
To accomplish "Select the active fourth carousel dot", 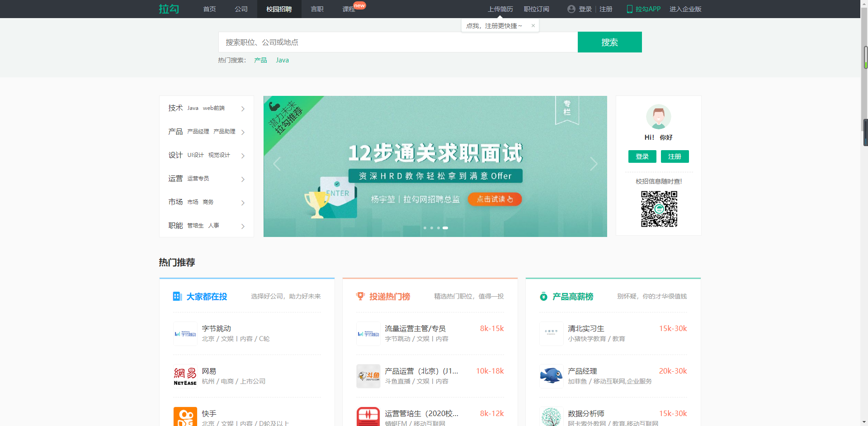I will [x=445, y=228].
